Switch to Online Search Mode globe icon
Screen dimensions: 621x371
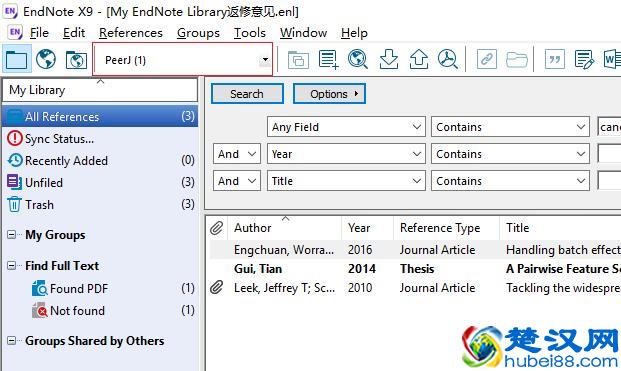[x=46, y=59]
